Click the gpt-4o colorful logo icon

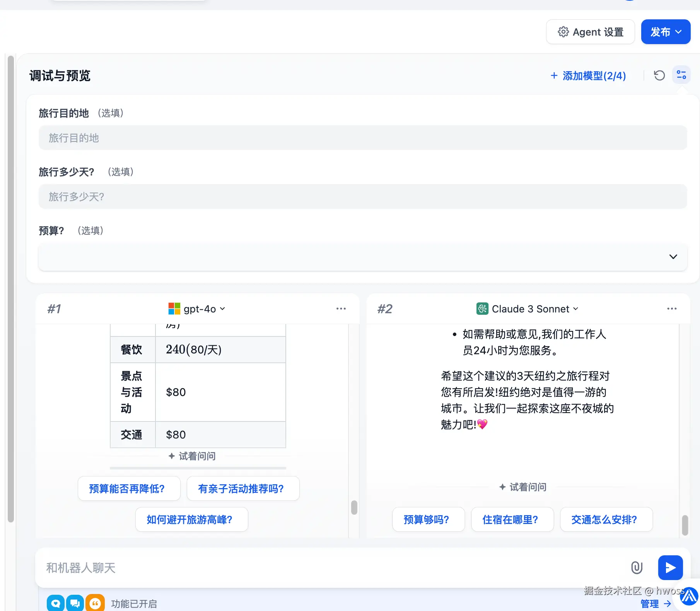[x=174, y=309]
